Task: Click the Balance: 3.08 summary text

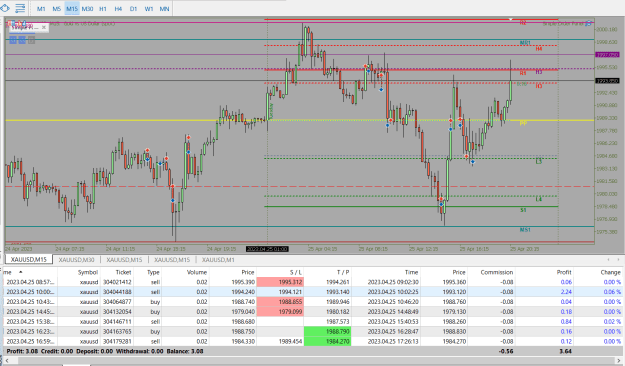Action: pyautogui.click(x=186, y=352)
